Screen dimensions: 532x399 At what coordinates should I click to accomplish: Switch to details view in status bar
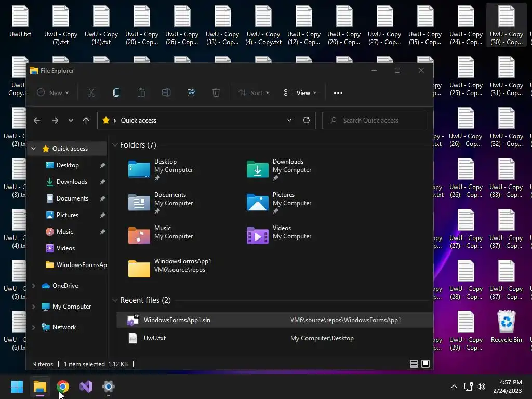[x=414, y=364]
